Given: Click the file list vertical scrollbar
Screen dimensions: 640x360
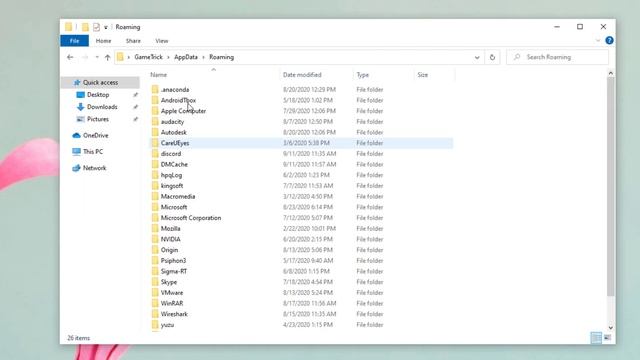Looking at the screenshot, I should click(x=611, y=187).
